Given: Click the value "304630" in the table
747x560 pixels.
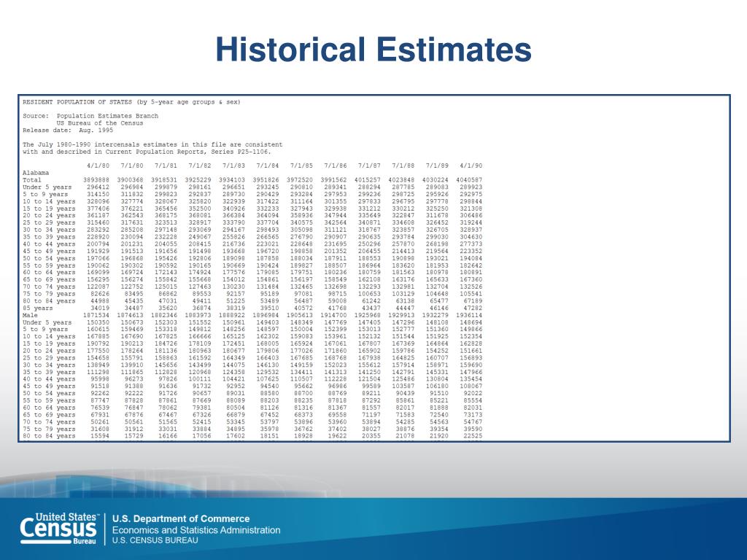Looking at the screenshot, I should pos(471,237).
